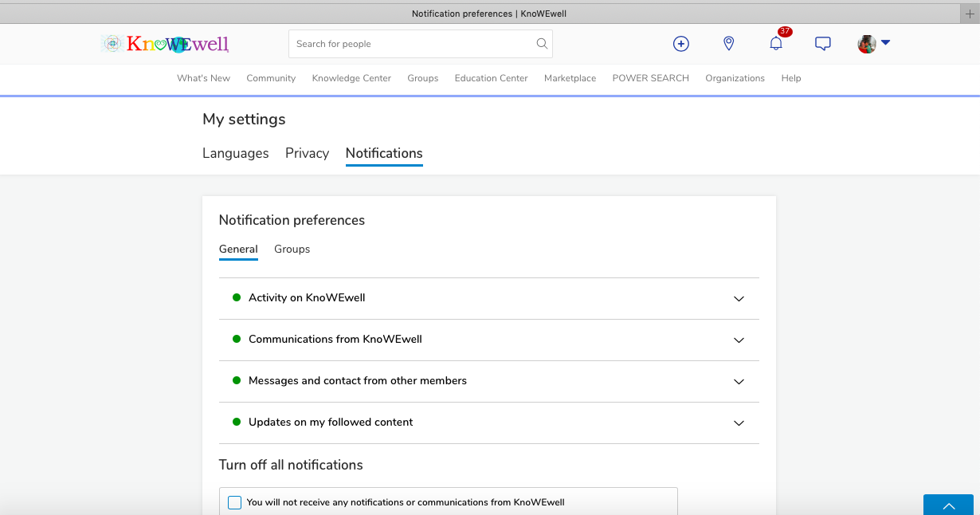Open the Help link
This screenshot has height=515, width=980.
click(x=791, y=78)
